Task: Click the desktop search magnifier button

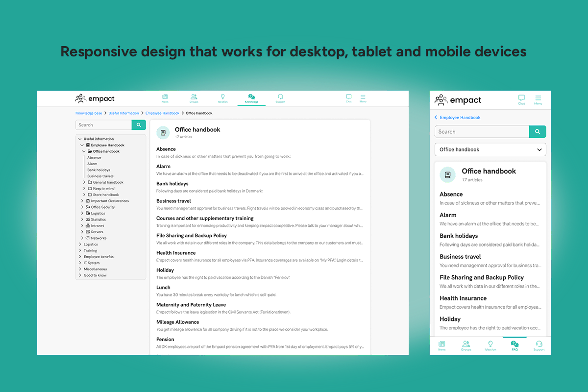Action: pyautogui.click(x=139, y=125)
